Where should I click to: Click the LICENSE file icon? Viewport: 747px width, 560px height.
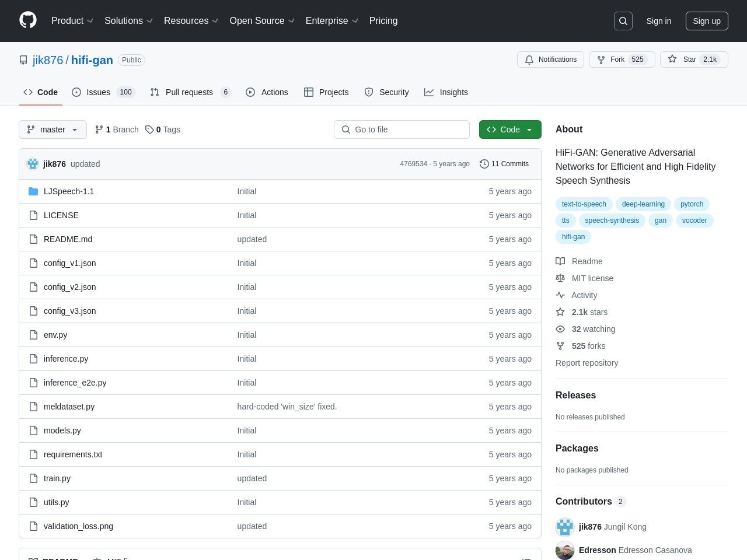[33, 215]
